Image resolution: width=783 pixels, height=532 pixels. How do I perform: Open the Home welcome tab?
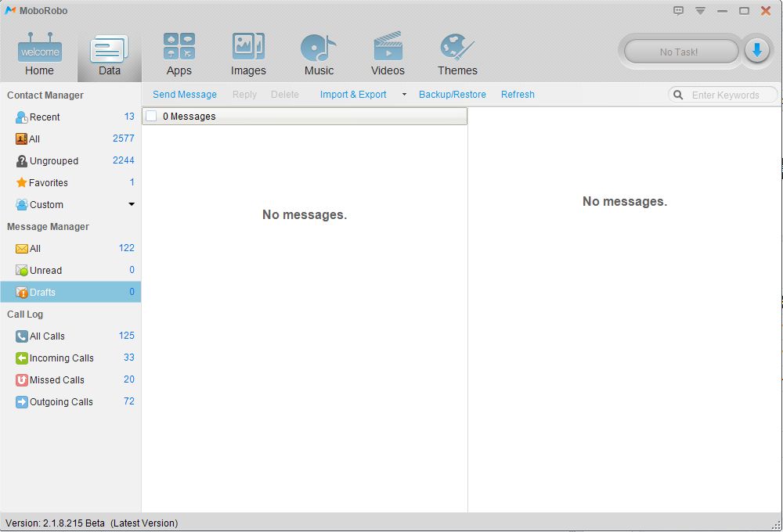[x=39, y=55]
